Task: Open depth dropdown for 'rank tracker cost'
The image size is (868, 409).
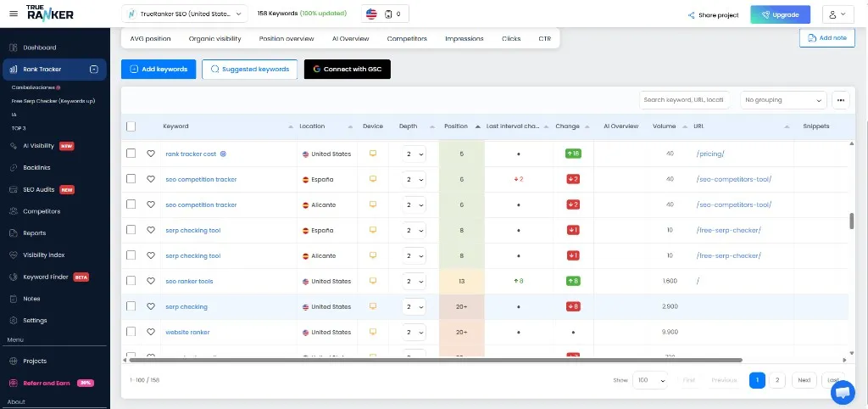Action: pyautogui.click(x=414, y=154)
